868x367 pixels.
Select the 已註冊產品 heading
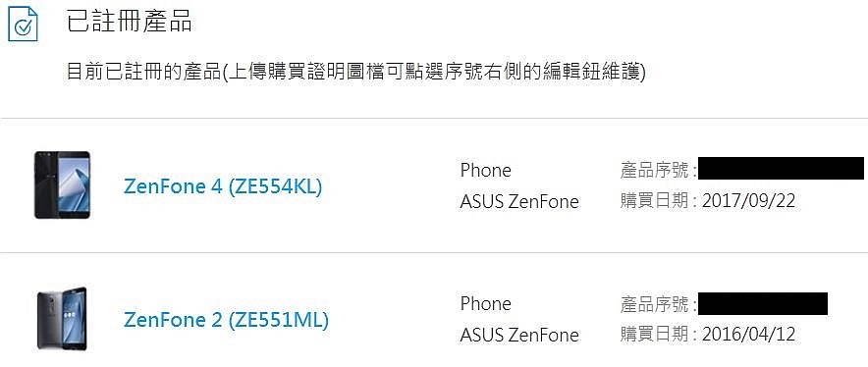click(x=129, y=23)
